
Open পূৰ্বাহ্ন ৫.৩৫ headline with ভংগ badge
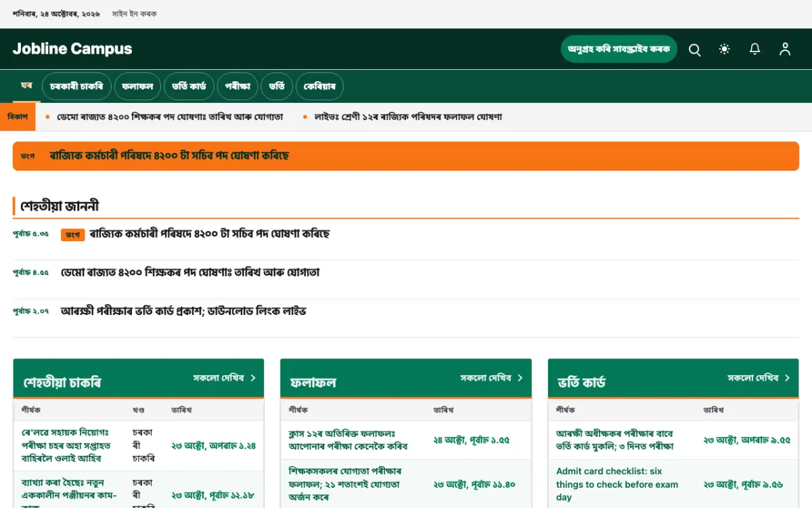point(209,234)
